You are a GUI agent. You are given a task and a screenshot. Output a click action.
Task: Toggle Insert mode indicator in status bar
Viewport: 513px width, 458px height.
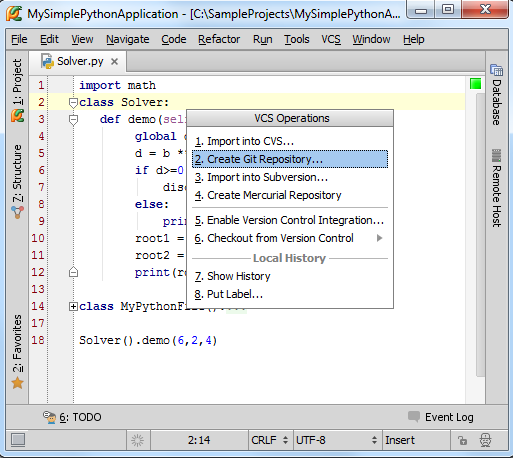pyautogui.click(x=400, y=440)
